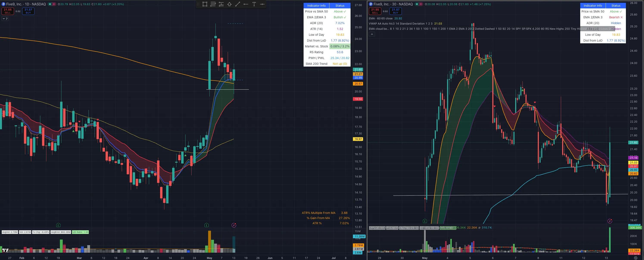Click the ATR% Multiple From MA 3.88 value
Screen dimensions: 644x260
(x=344, y=213)
